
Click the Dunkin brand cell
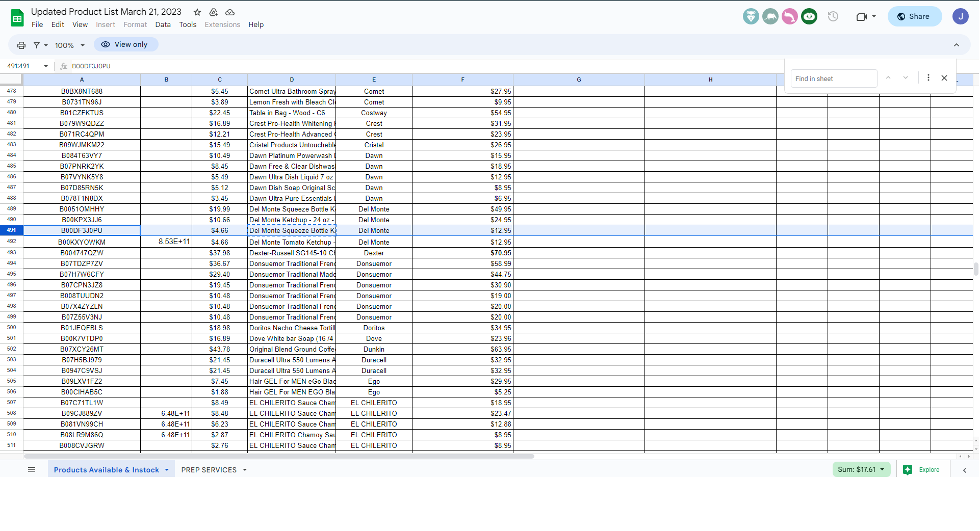pyautogui.click(x=374, y=350)
